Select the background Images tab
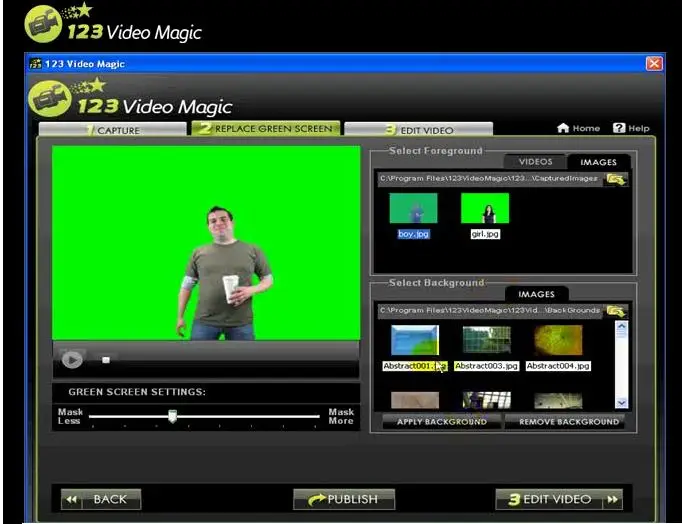The height and width of the screenshot is (524, 682). tap(536, 294)
